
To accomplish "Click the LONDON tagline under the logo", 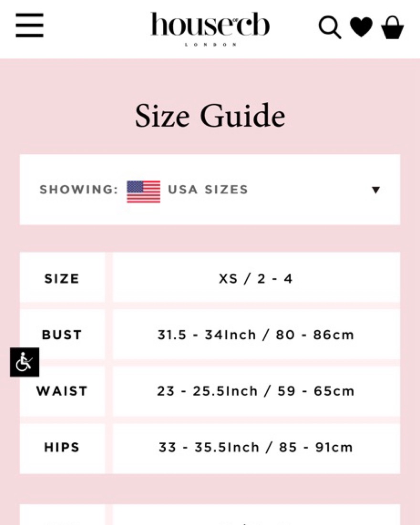I will point(210,45).
